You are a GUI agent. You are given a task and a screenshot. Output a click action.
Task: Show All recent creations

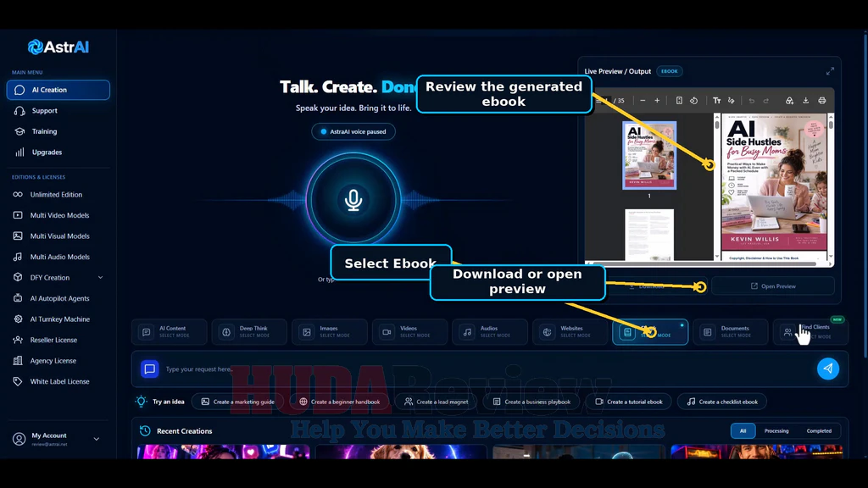tap(743, 431)
